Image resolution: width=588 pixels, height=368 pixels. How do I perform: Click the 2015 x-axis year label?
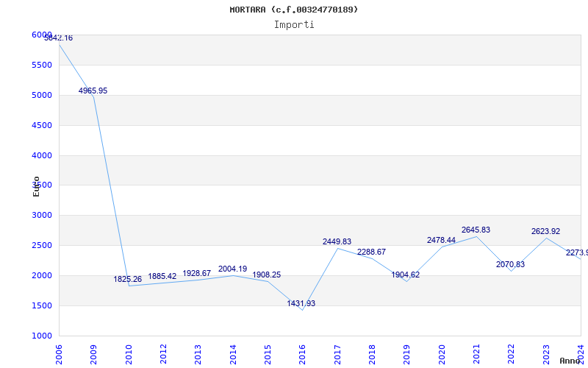pos(268,354)
